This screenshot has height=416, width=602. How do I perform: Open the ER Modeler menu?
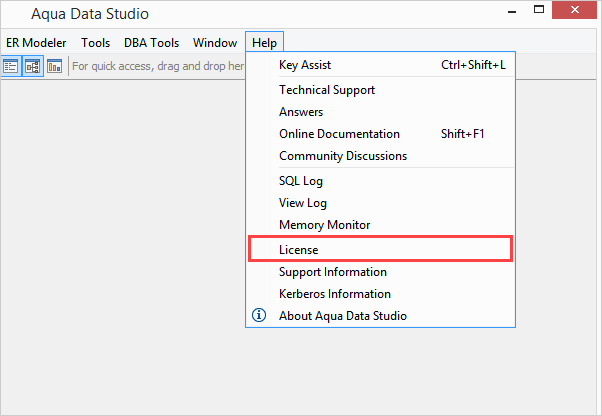[x=36, y=43]
